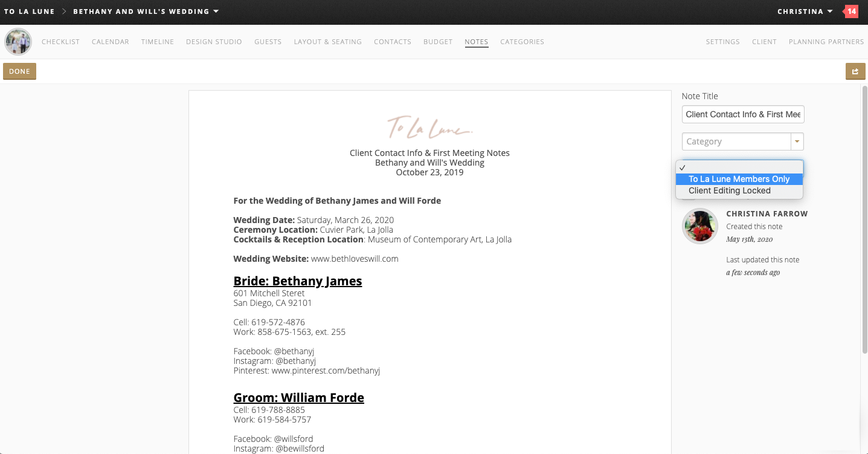Expand the Christina account menu
The height and width of the screenshot is (454, 868).
tap(805, 11)
